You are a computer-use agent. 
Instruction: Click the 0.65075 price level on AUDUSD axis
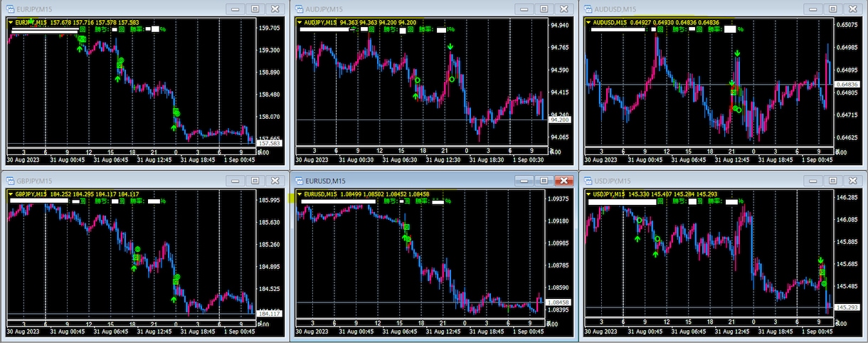[848, 25]
